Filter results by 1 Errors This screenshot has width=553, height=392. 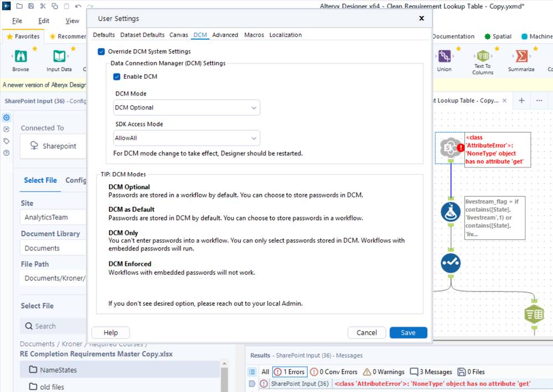290,372
